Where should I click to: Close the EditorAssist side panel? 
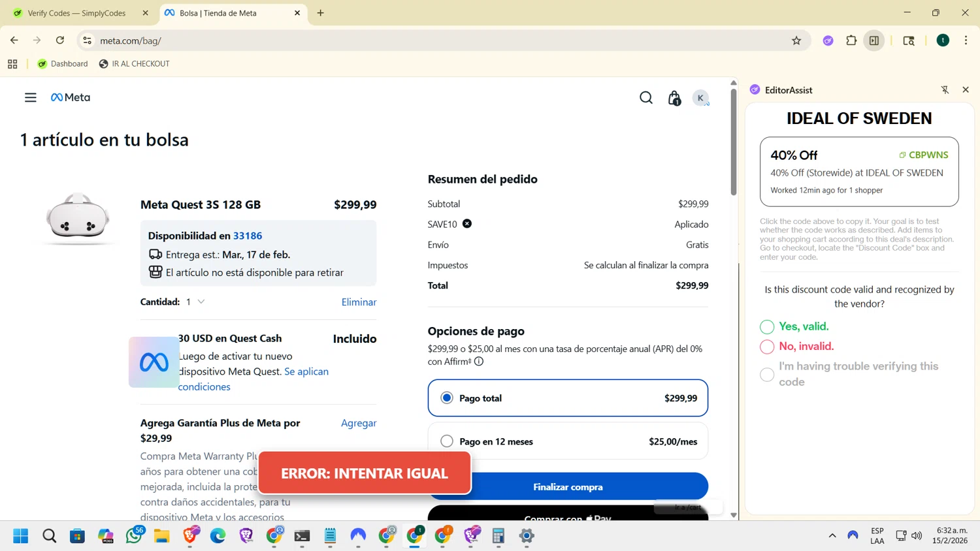click(966, 90)
